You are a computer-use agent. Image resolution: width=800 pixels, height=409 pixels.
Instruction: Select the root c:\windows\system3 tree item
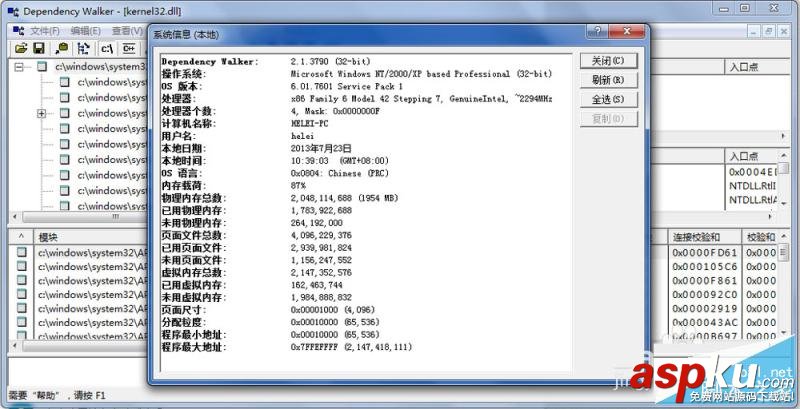[x=101, y=66]
